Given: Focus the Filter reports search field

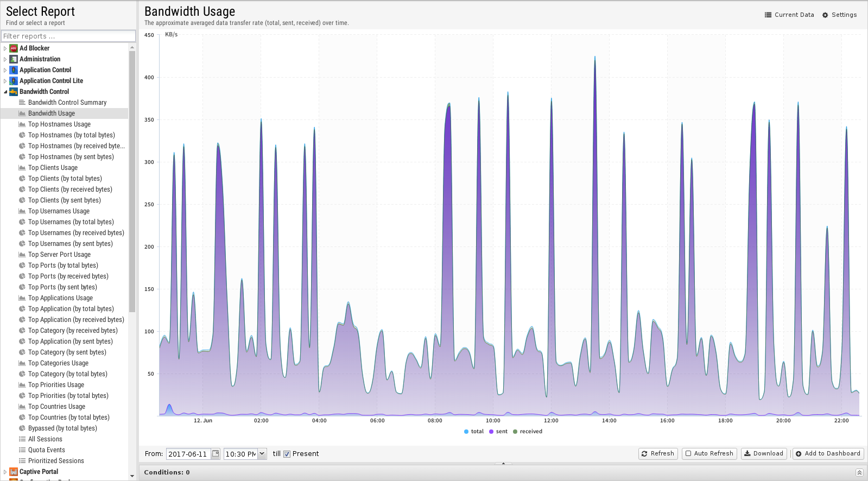Looking at the screenshot, I should (68, 36).
